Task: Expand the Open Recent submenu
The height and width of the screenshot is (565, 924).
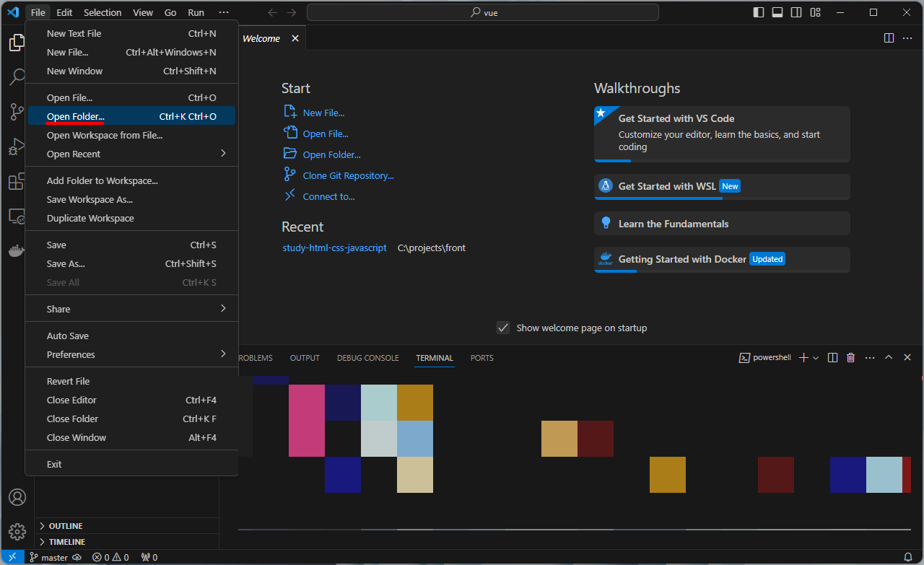Action: click(131, 154)
